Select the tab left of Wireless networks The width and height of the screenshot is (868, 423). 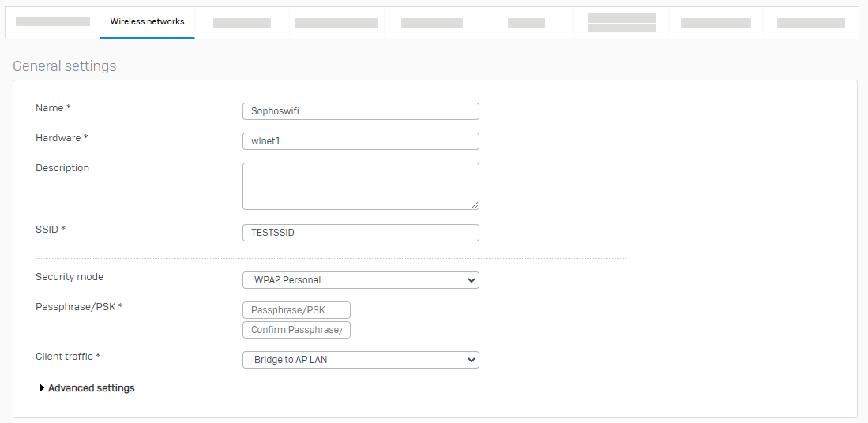(53, 22)
